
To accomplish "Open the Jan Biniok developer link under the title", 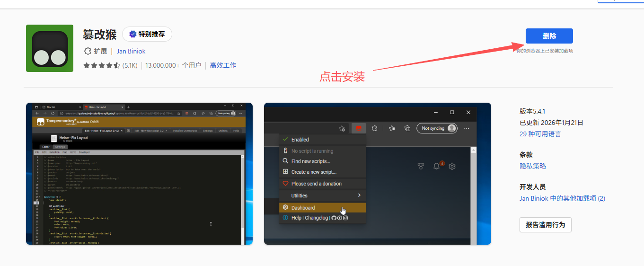I will pos(131,51).
